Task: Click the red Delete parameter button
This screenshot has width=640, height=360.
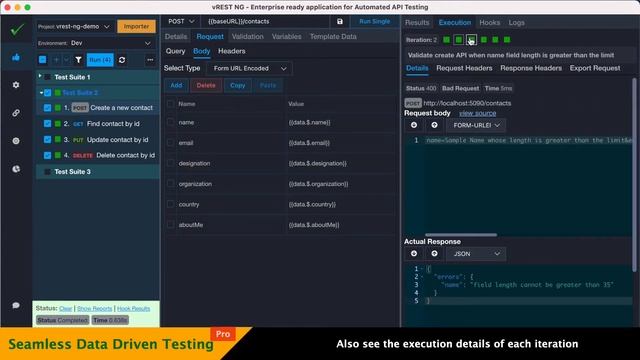Action: 206,85
